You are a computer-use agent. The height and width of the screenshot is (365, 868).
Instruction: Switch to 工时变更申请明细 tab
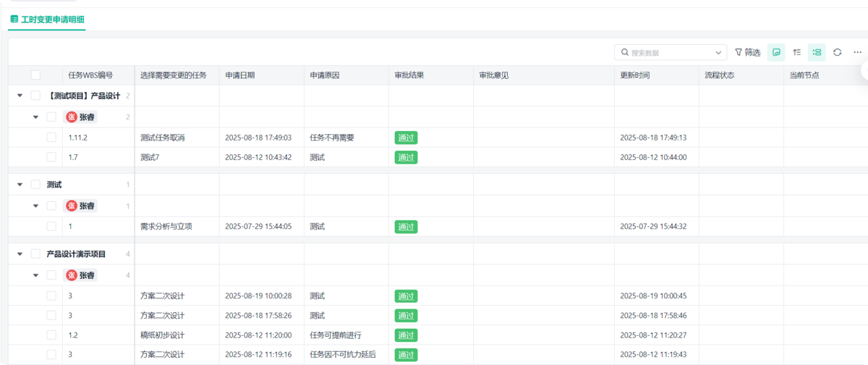(46, 19)
